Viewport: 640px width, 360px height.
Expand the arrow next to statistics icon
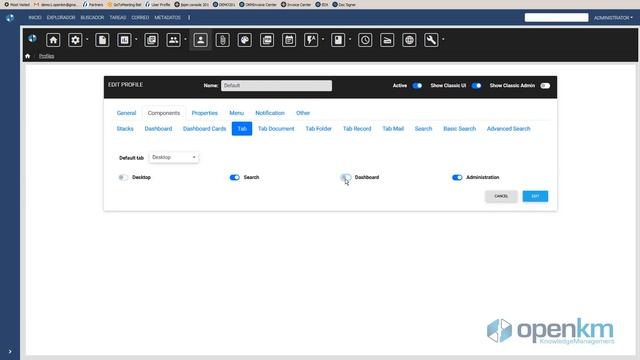point(136,40)
